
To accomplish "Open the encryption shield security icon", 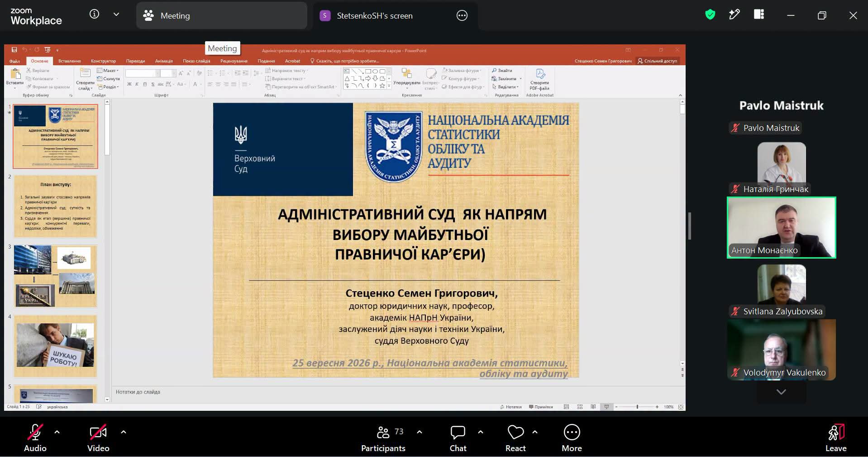I will pos(710,15).
